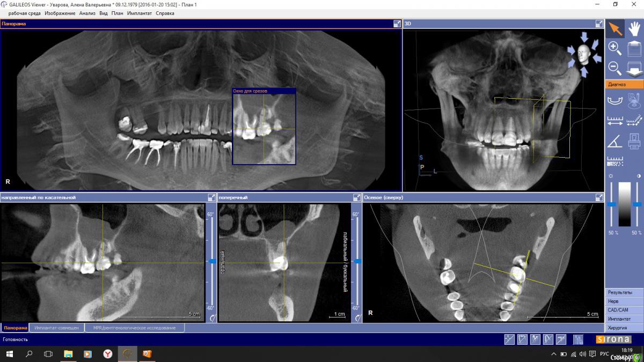Open the Имплантат section button
Screen dimensions: 644x362
624,319
